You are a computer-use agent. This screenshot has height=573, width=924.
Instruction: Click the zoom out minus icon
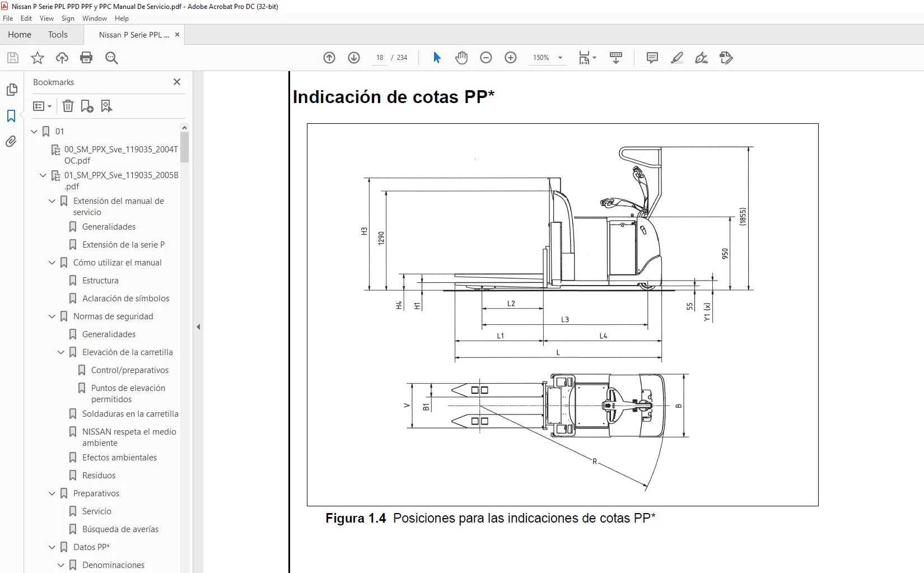486,58
